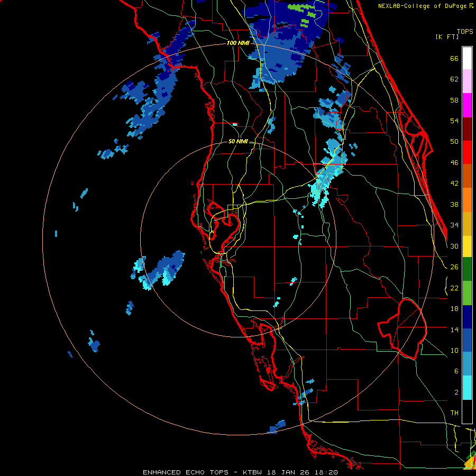Click the white swatch in the tops legend
The width and height of the screenshot is (476, 476).
467,58
